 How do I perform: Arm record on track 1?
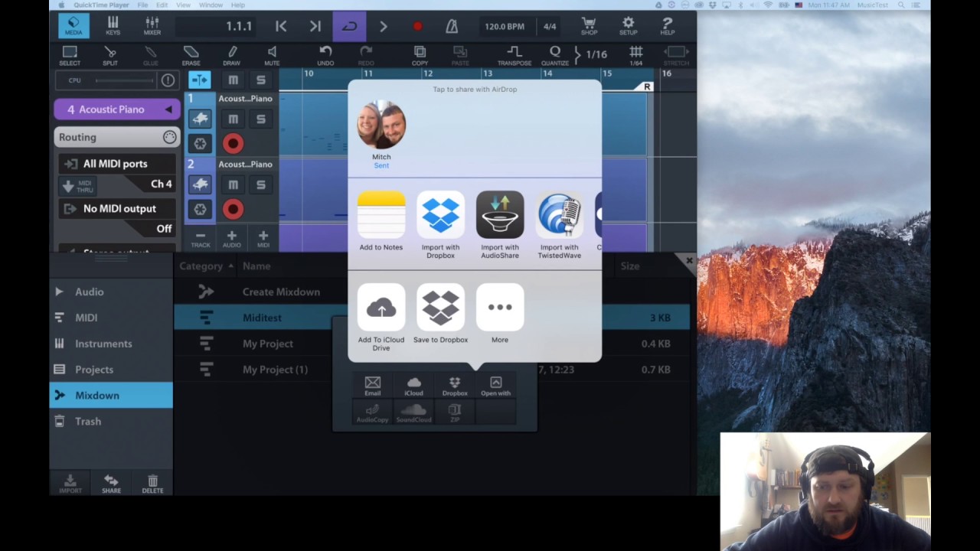(x=233, y=143)
